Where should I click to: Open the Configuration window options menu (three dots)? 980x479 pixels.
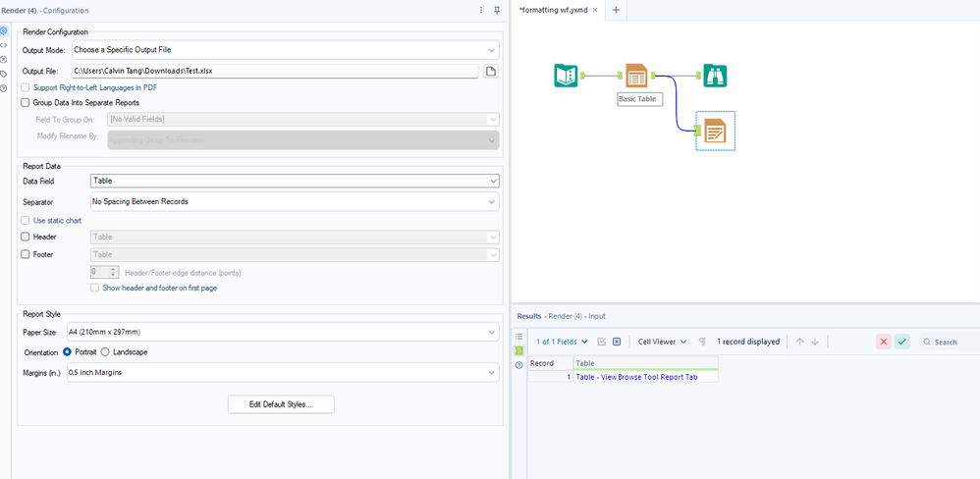481,10
